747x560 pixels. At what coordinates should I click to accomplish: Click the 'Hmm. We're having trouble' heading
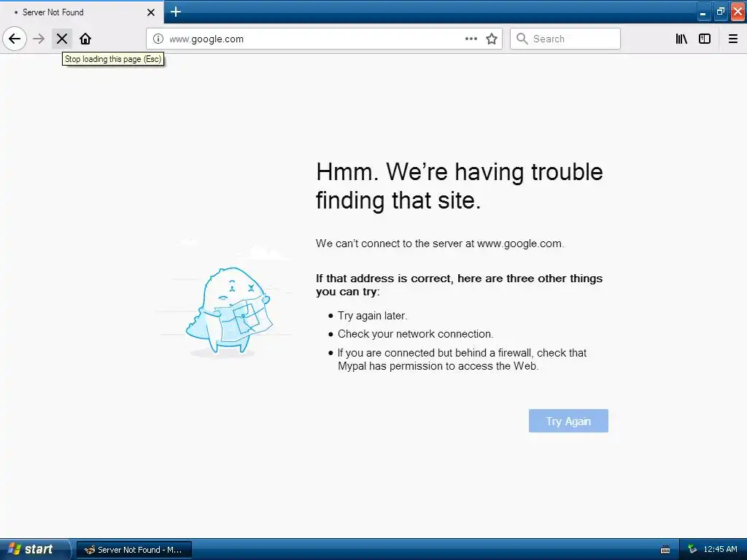pyautogui.click(x=460, y=186)
